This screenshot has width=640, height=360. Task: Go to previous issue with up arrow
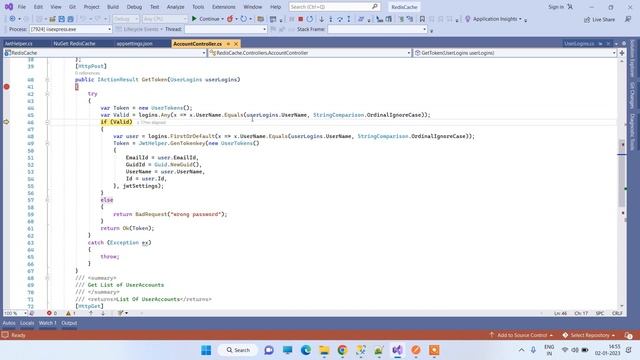[x=91, y=313]
